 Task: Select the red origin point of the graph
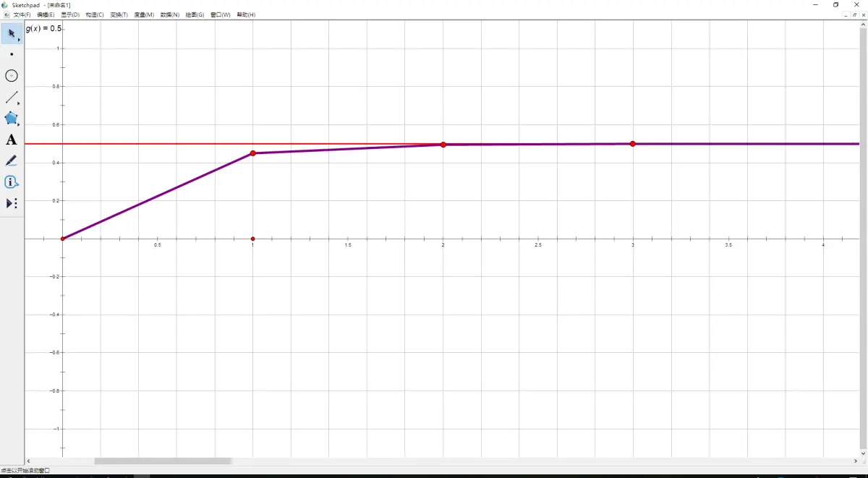[x=62, y=239]
